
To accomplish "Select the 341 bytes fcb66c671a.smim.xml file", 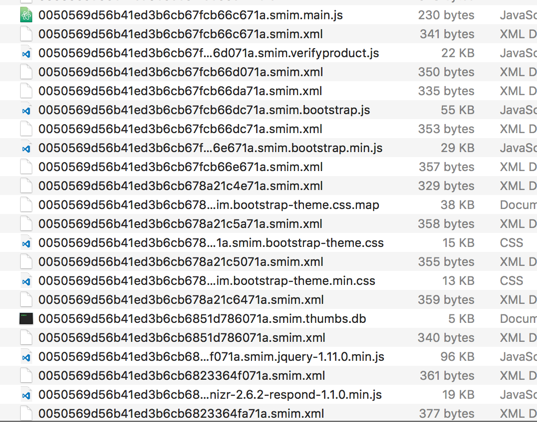I will (268, 34).
